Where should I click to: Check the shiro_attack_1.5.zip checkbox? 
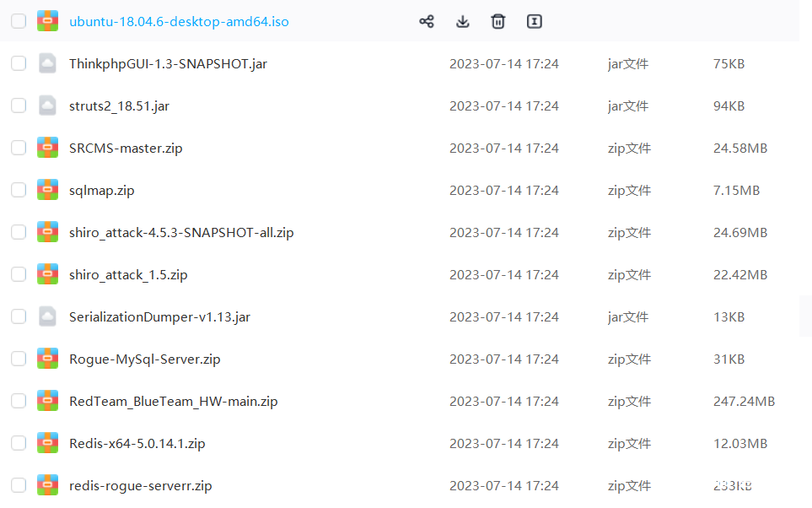pos(19,274)
